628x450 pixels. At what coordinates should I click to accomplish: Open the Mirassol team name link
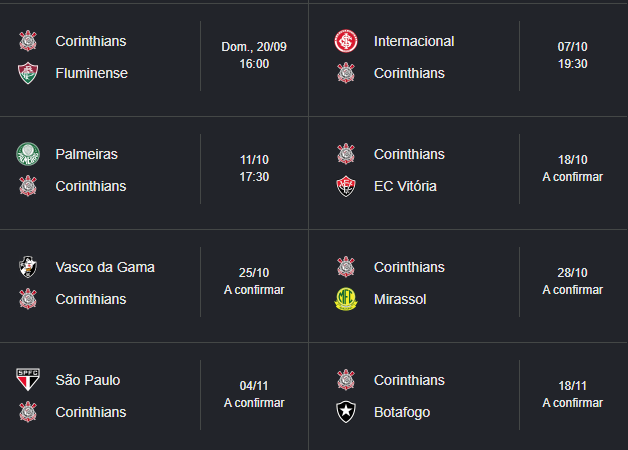coord(400,299)
